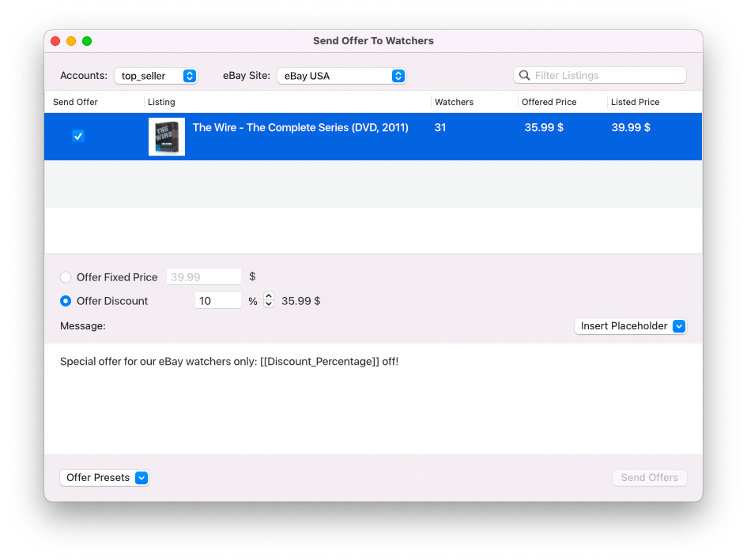Image resolution: width=747 pixels, height=560 pixels.
Task: Sort by the Offered Price column header
Action: [549, 102]
